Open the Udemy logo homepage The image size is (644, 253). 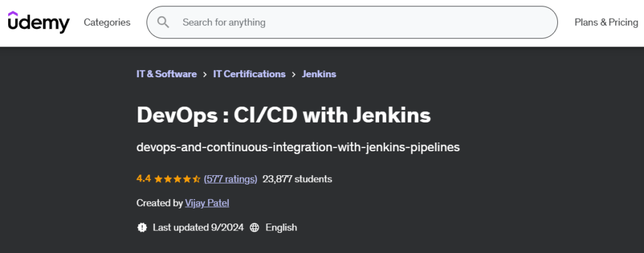coord(38,22)
